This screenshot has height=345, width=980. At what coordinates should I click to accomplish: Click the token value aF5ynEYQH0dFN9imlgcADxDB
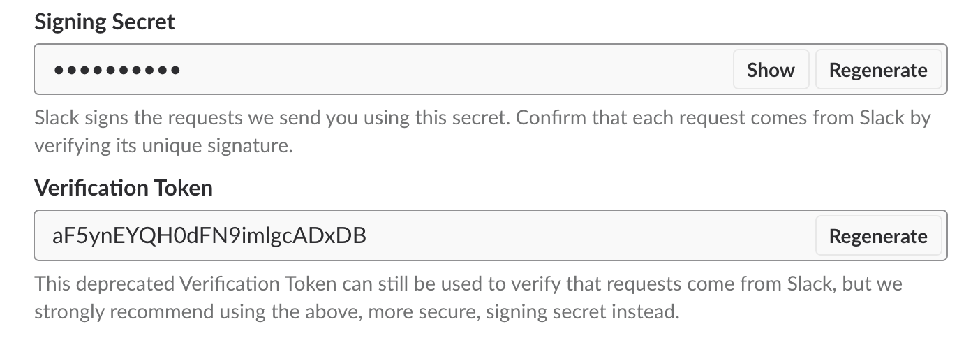click(209, 236)
